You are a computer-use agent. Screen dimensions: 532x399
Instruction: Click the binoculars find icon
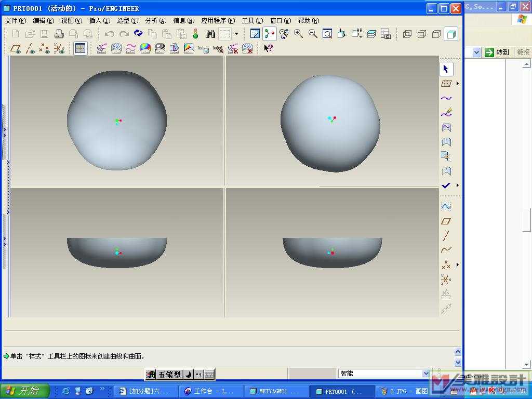210,34
